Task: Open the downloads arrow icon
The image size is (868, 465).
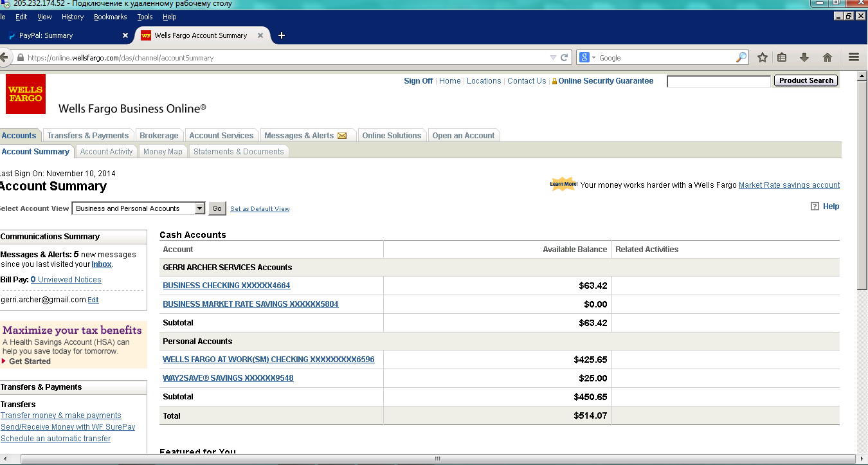Action: (x=804, y=57)
